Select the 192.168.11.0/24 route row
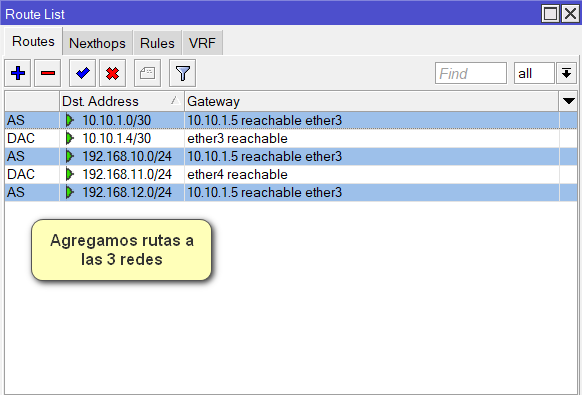 291,174
